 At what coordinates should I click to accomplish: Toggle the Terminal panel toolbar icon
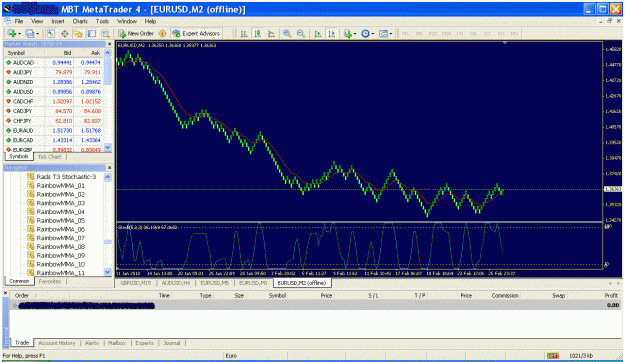pos(92,33)
